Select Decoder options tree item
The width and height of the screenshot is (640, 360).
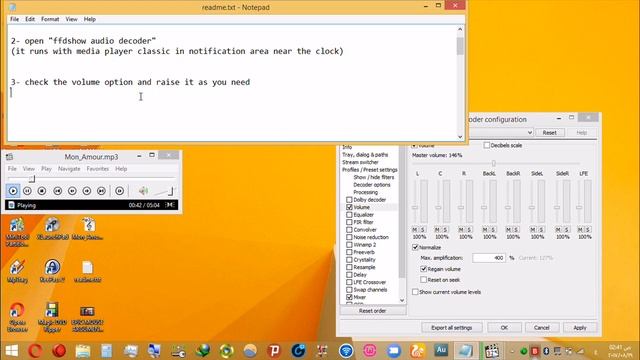pyautogui.click(x=372, y=185)
